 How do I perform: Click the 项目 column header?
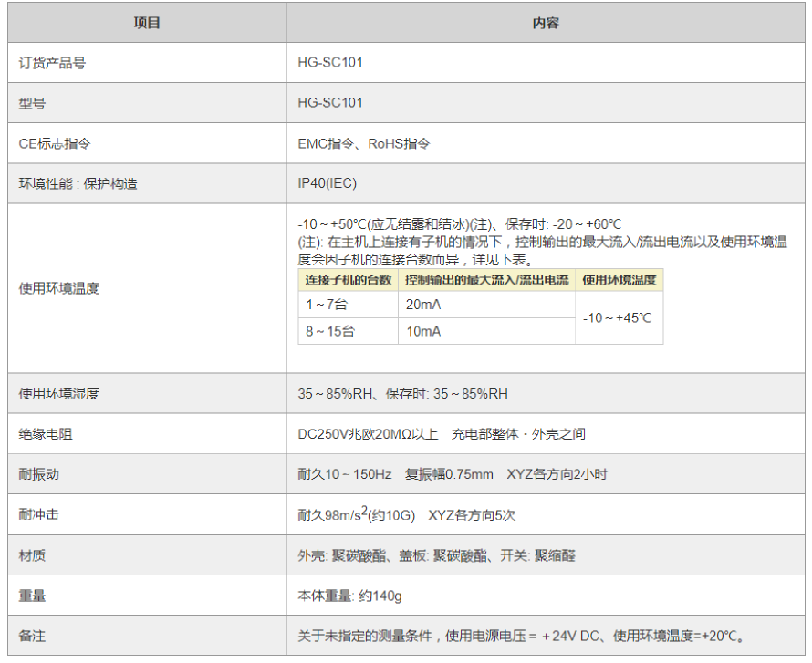coord(146,23)
